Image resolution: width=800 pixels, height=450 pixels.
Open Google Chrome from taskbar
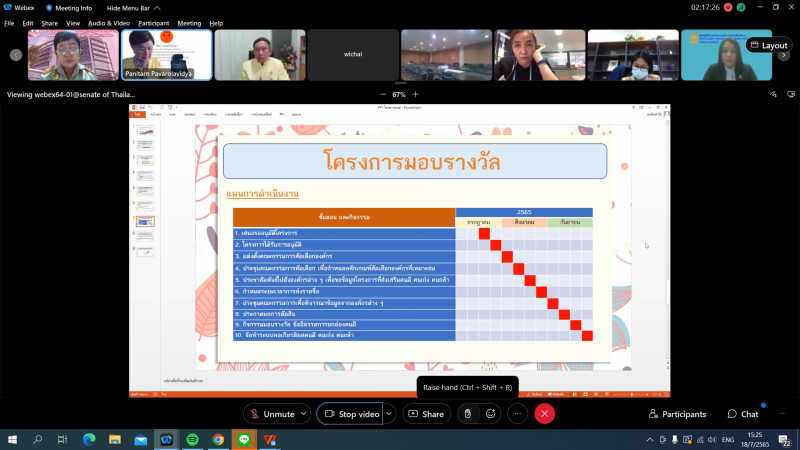(218, 439)
